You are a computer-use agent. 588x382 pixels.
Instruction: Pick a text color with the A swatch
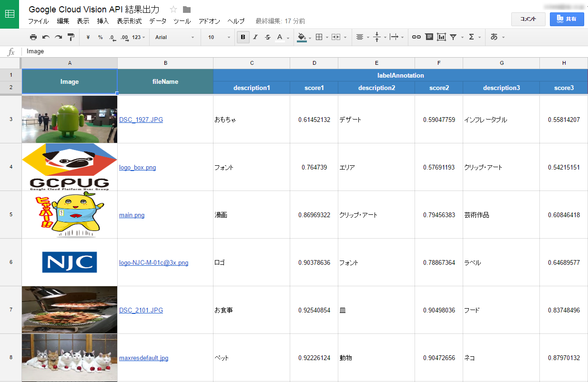(281, 37)
